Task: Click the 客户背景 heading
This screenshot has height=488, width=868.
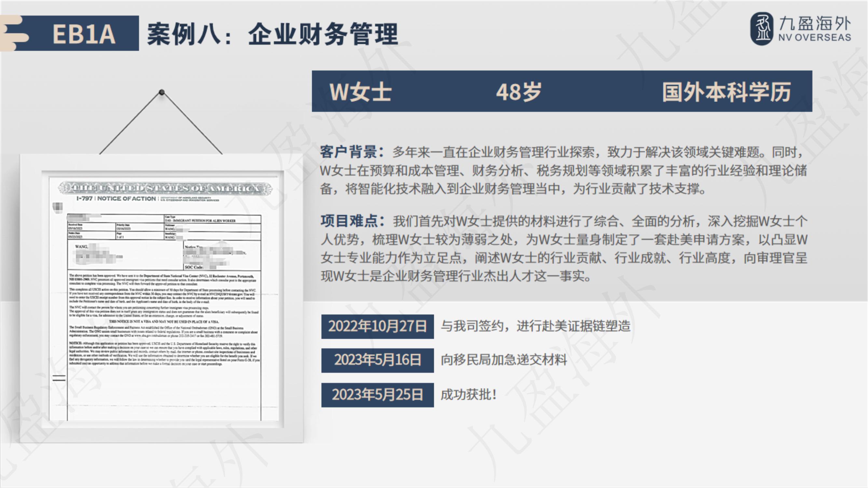Action: pos(352,152)
